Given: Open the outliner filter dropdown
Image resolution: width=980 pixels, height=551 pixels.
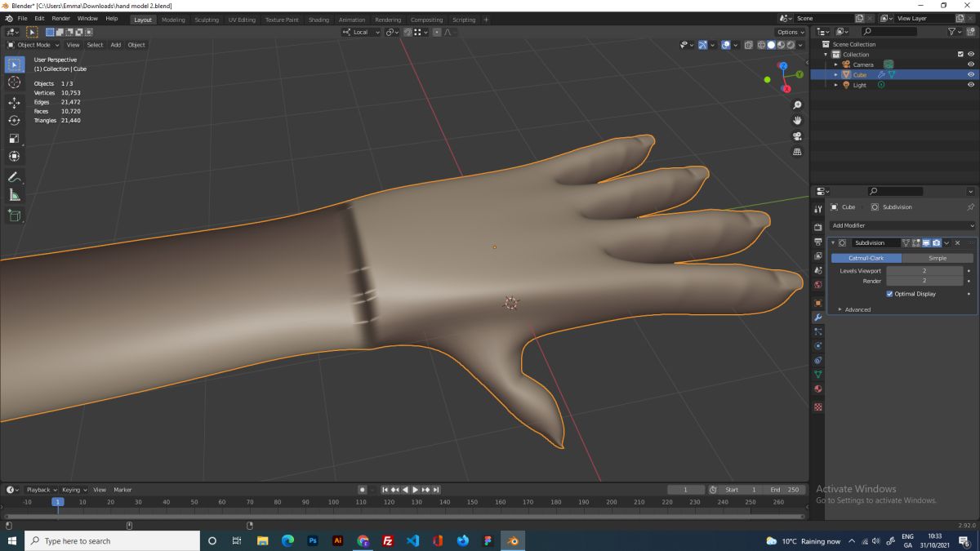Looking at the screenshot, I should pos(955,31).
